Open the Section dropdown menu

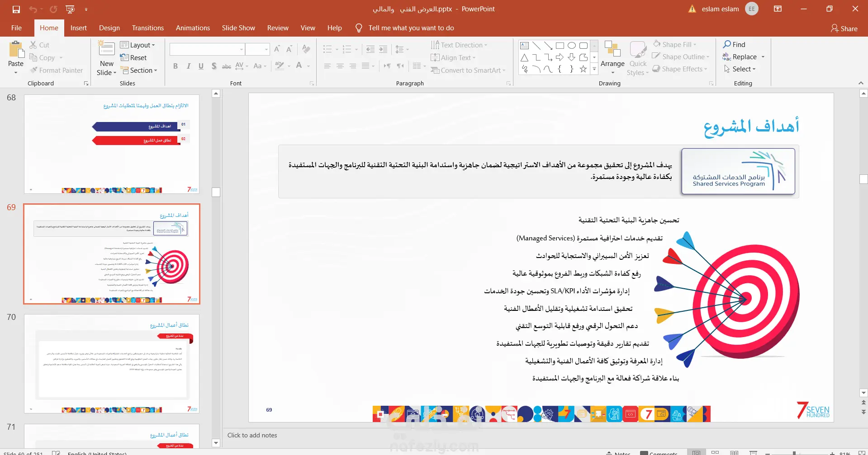pos(139,70)
